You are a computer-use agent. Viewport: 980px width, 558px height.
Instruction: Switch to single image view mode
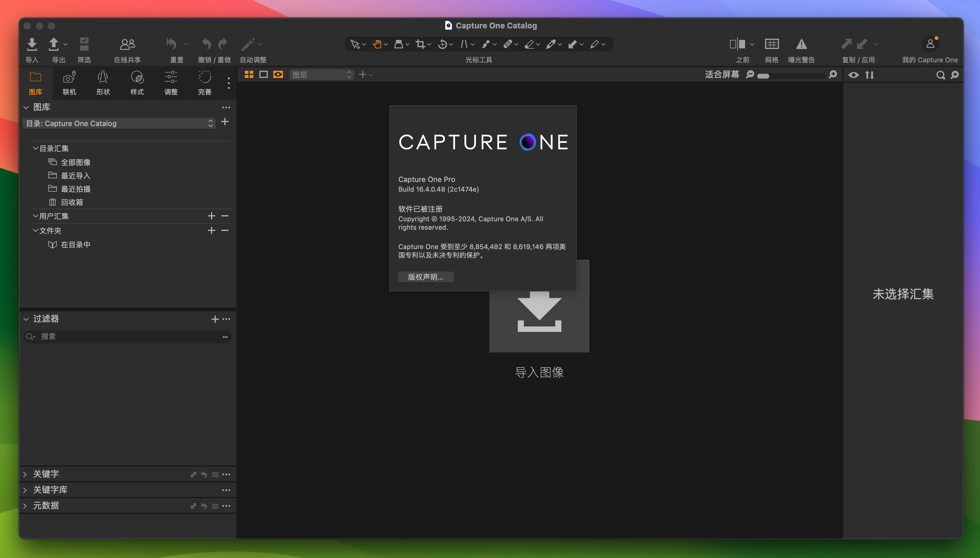point(263,74)
